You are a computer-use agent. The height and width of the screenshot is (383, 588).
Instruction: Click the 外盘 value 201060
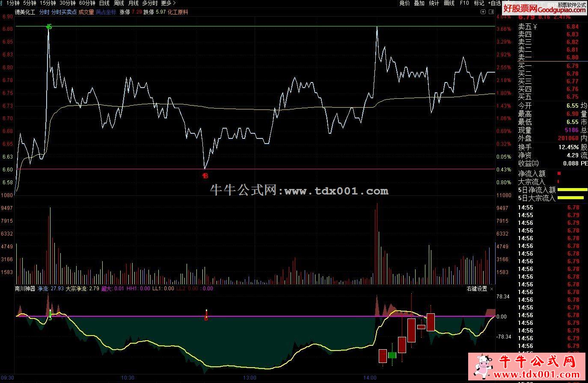coord(568,138)
